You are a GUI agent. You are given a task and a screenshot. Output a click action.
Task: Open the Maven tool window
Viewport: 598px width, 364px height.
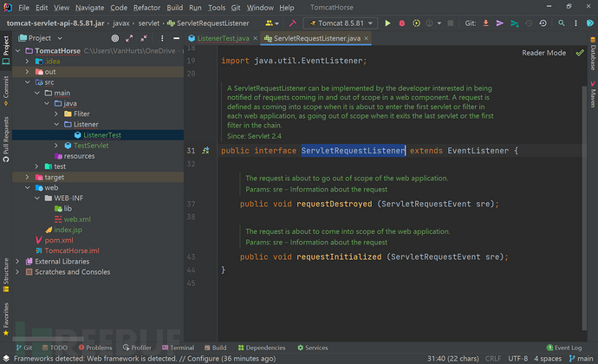pos(593,94)
